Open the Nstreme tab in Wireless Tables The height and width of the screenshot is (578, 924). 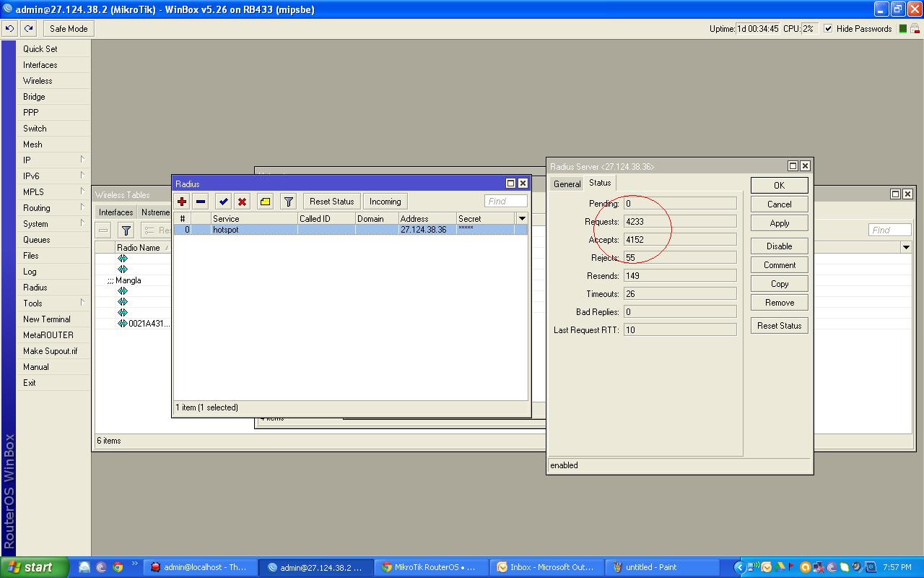[x=155, y=212]
